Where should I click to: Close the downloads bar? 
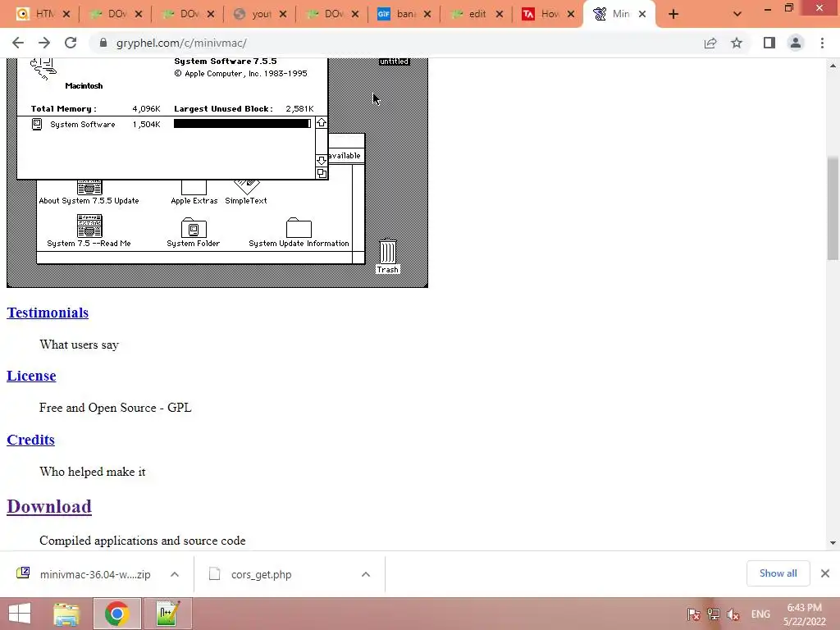click(825, 573)
